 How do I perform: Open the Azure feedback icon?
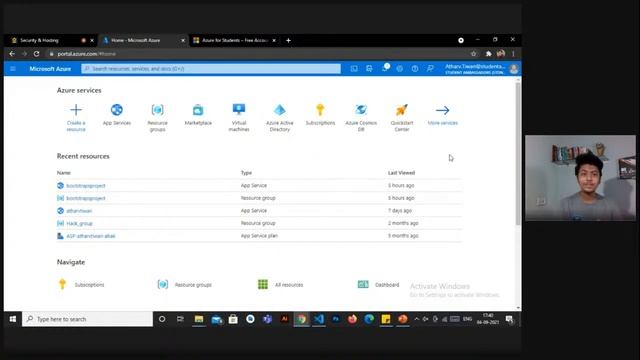point(430,69)
